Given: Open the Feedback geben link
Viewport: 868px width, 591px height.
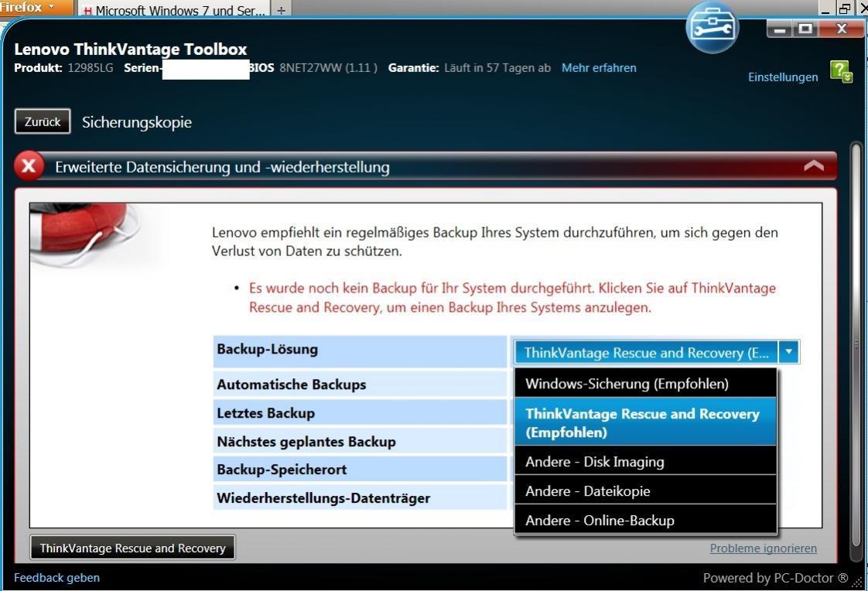Looking at the screenshot, I should point(57,577).
